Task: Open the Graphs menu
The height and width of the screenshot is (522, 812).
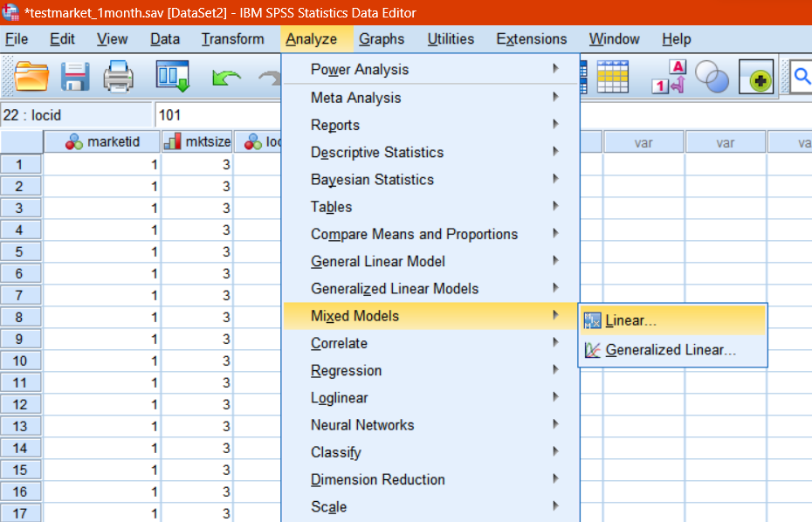Action: (382, 38)
